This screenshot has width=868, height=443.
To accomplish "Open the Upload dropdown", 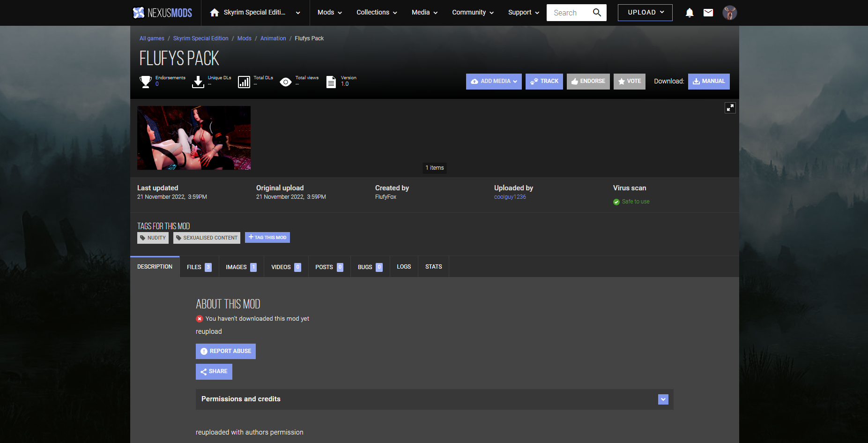I will (x=645, y=13).
